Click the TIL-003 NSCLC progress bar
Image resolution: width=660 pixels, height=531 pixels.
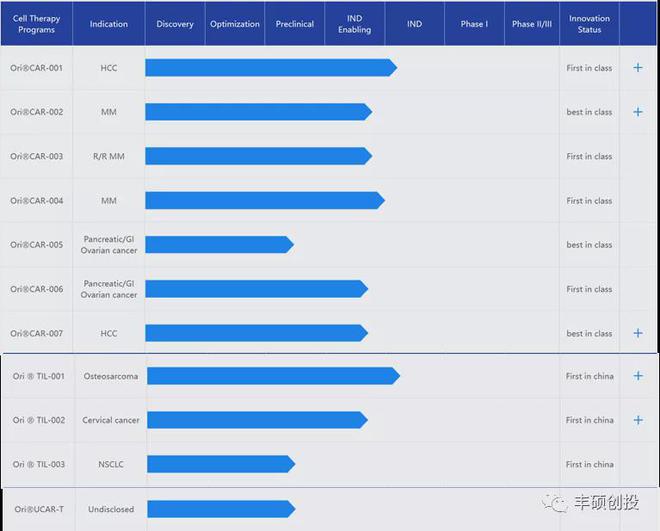point(221,464)
